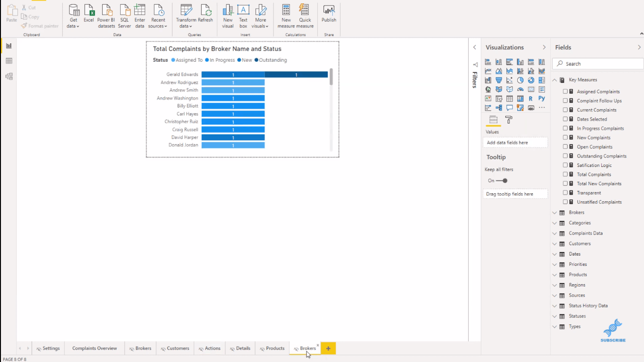Expand the Brokers table in Fields
This screenshot has width=644, height=362.
(555, 213)
